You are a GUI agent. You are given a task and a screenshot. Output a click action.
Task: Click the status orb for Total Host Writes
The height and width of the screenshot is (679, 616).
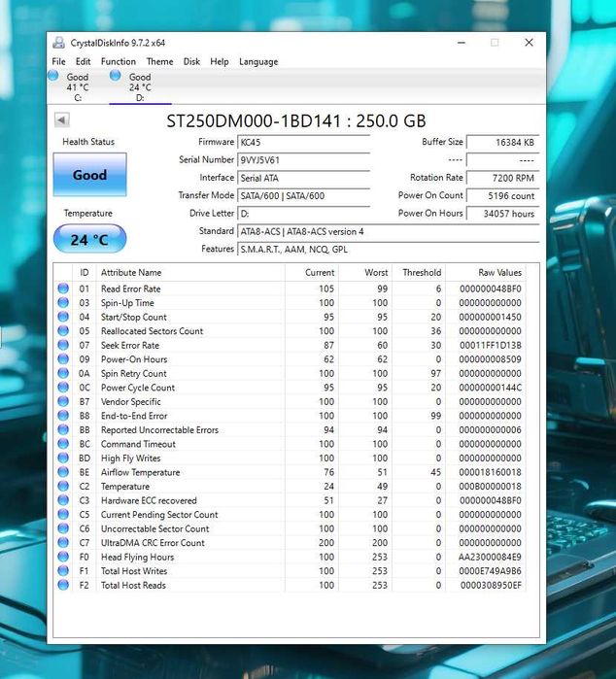[x=63, y=571]
